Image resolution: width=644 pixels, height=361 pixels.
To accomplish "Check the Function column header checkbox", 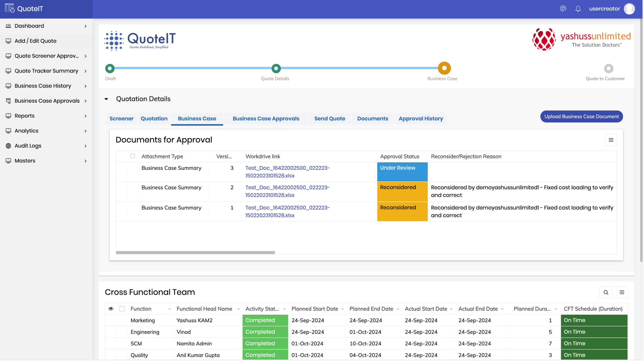I will [x=122, y=309].
